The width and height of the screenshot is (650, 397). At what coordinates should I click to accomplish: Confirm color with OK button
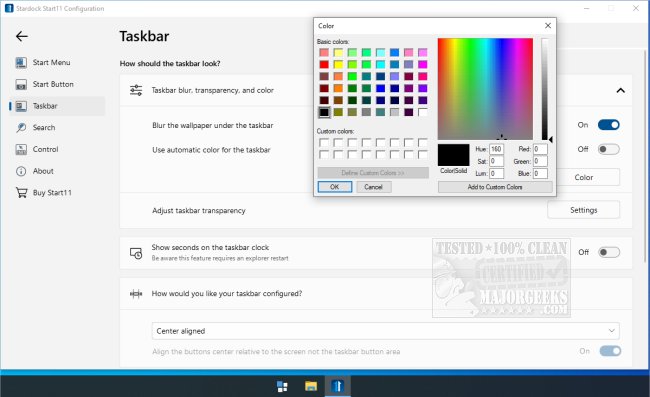pos(335,187)
